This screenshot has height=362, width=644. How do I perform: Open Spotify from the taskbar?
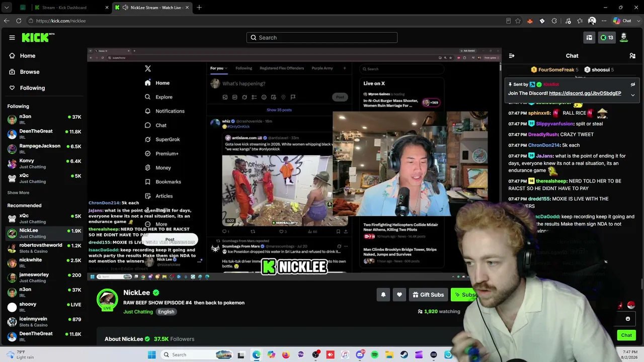pyautogui.click(x=375, y=355)
